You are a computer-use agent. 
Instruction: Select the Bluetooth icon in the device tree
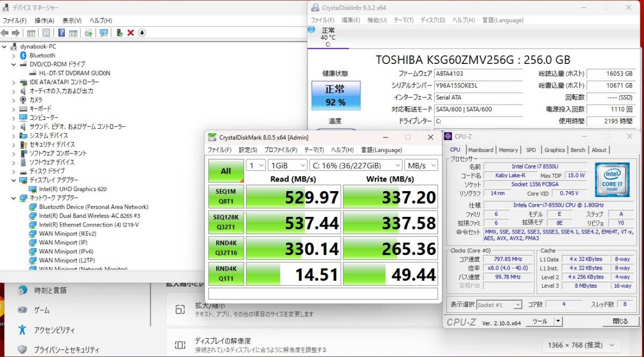tap(24, 55)
